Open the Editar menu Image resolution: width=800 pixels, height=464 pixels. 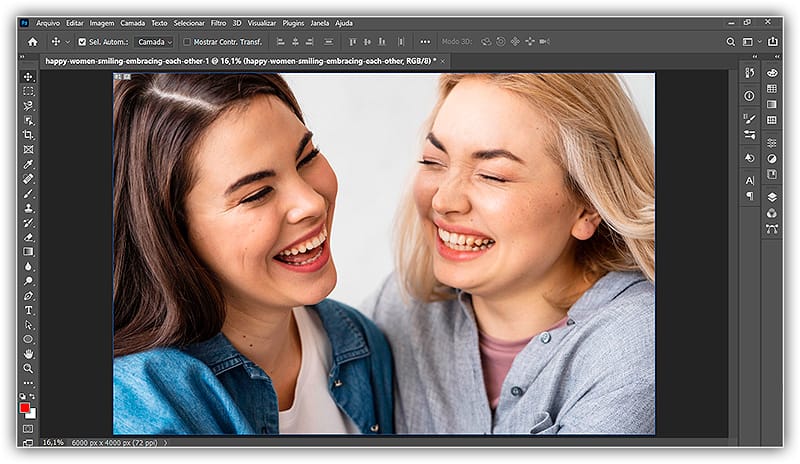(74, 23)
